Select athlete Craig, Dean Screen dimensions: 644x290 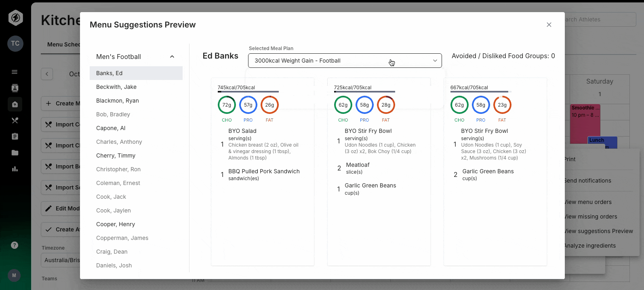[136, 252]
